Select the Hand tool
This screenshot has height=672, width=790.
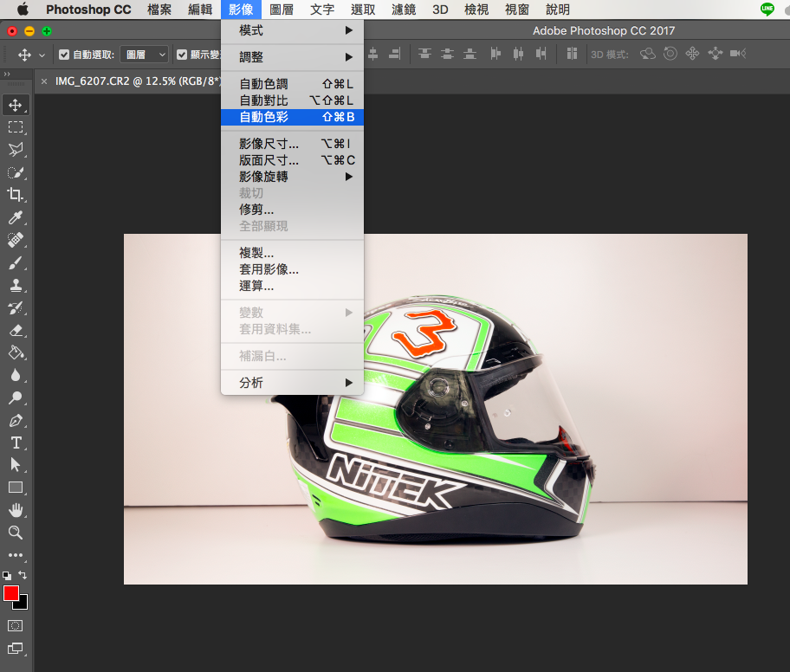click(15, 510)
